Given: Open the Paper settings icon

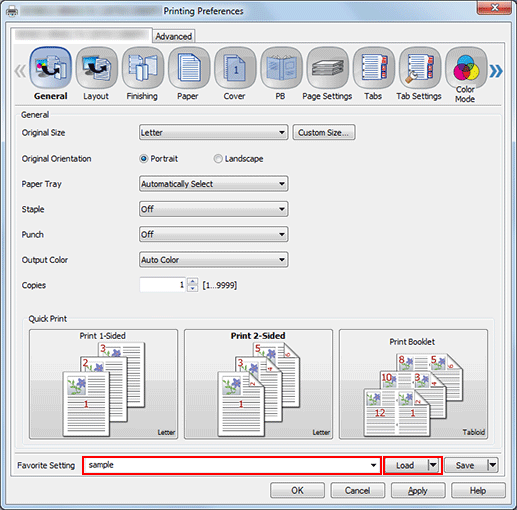Looking at the screenshot, I should 189,68.
